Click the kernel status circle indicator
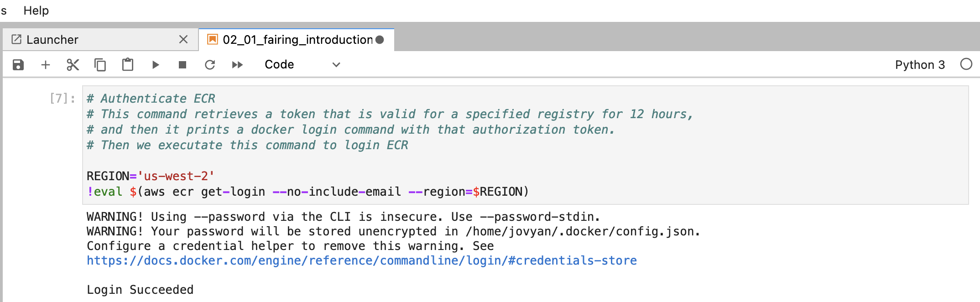This screenshot has height=302, width=980. pyautogui.click(x=966, y=64)
